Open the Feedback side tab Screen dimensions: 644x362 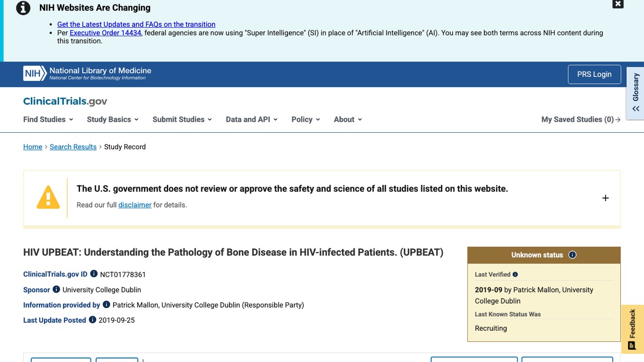coord(632,329)
